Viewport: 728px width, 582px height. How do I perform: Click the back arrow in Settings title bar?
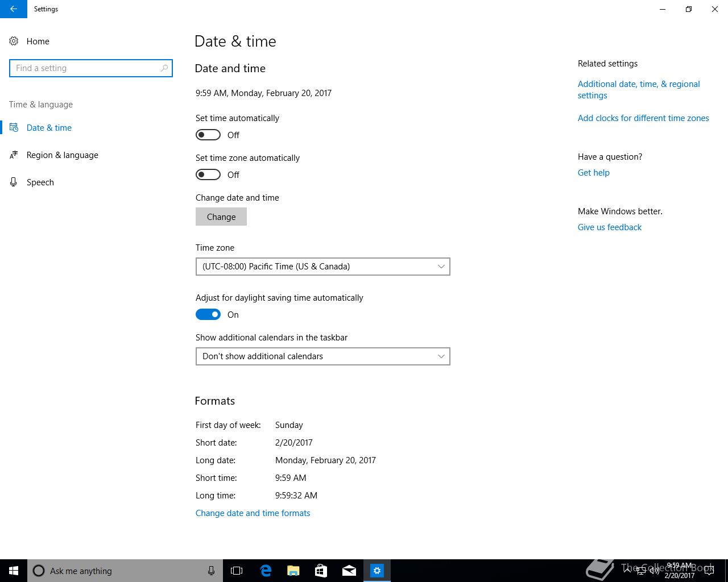(14, 9)
